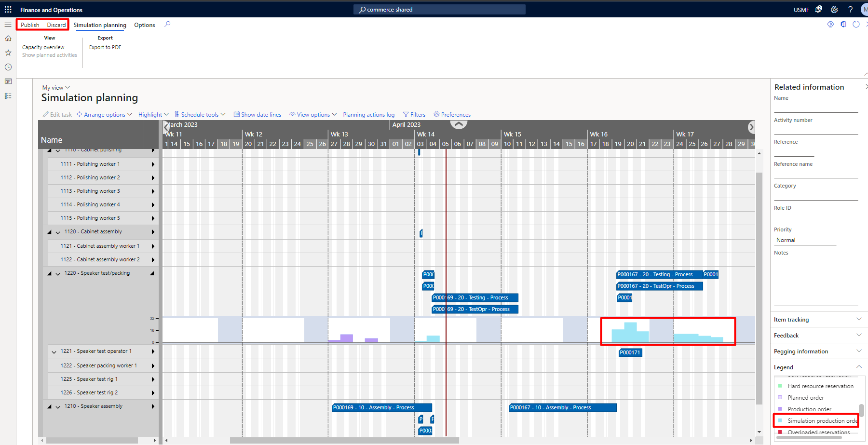Click the Hard resource reservation green swatch
868x445 pixels.
780,386
